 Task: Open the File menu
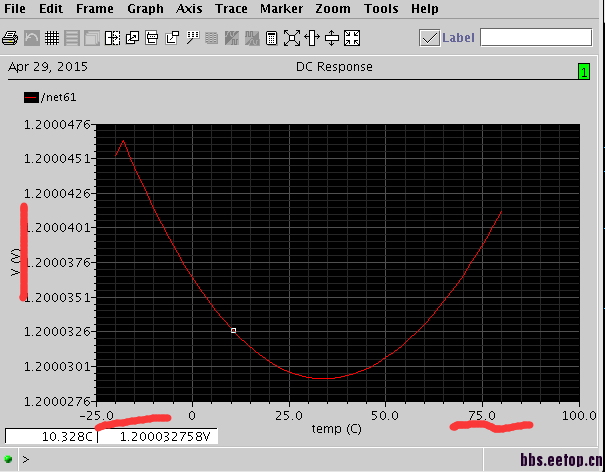[15, 8]
